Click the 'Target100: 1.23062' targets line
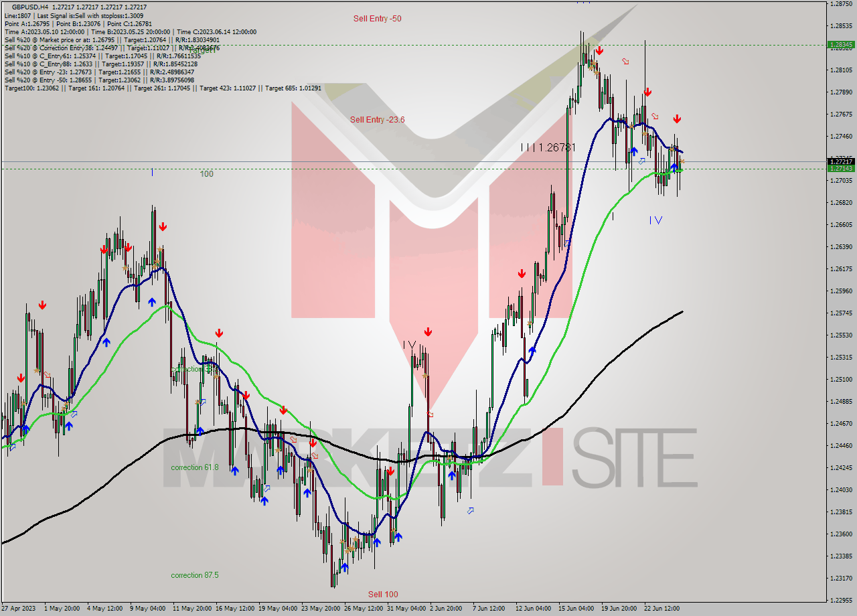This screenshot has width=857, height=616. 163,88
